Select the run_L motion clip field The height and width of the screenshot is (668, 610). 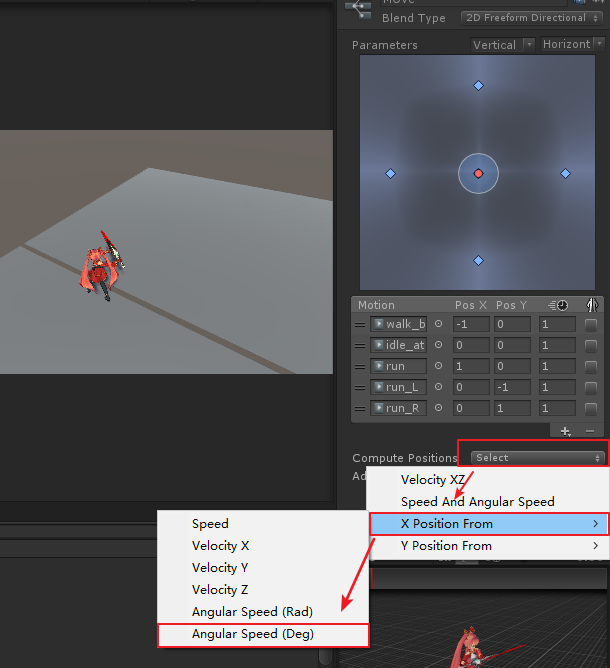pos(398,387)
